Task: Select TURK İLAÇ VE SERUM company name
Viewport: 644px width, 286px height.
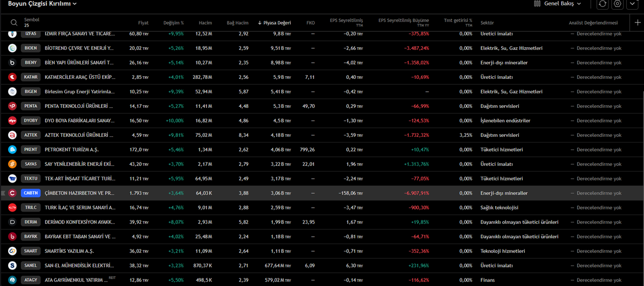Action: (79, 208)
